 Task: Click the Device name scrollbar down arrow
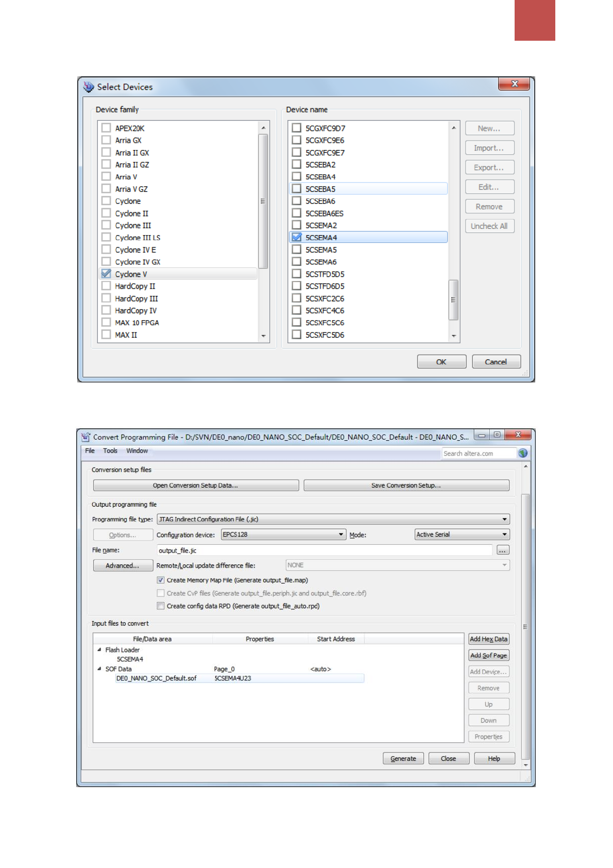(454, 336)
